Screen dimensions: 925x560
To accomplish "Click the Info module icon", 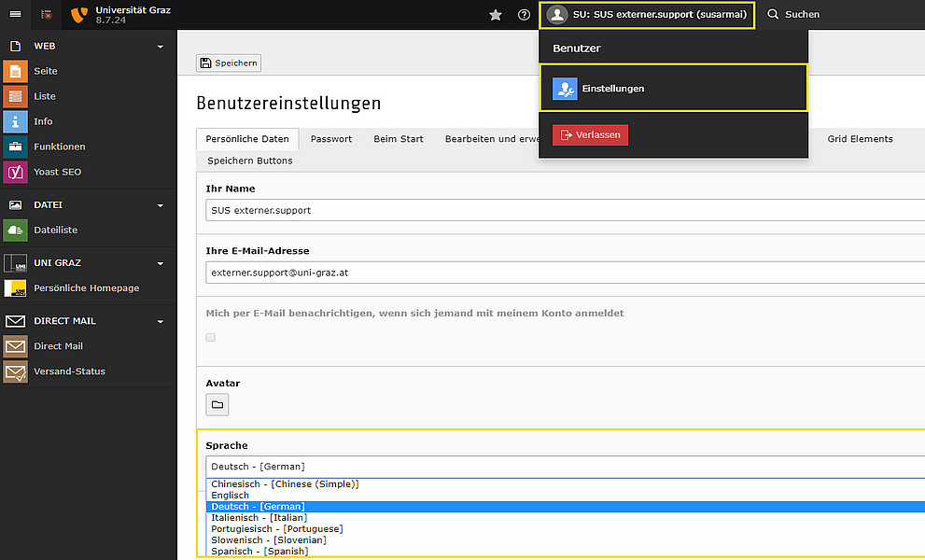I will (x=15, y=121).
